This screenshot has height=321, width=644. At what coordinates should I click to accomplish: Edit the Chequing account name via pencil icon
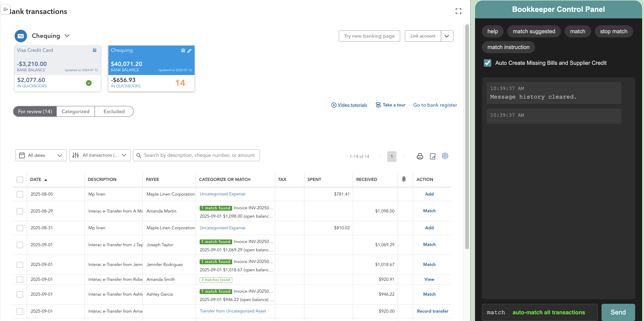click(189, 51)
